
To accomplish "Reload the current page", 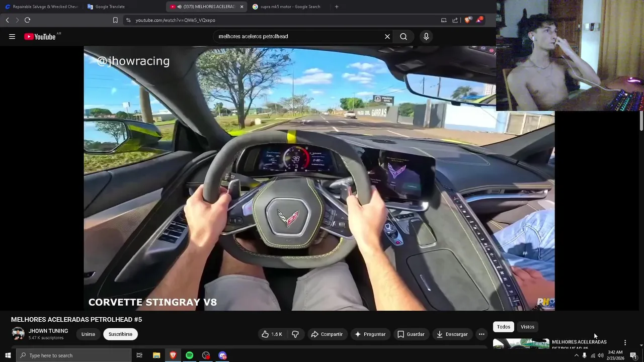I will (27, 20).
